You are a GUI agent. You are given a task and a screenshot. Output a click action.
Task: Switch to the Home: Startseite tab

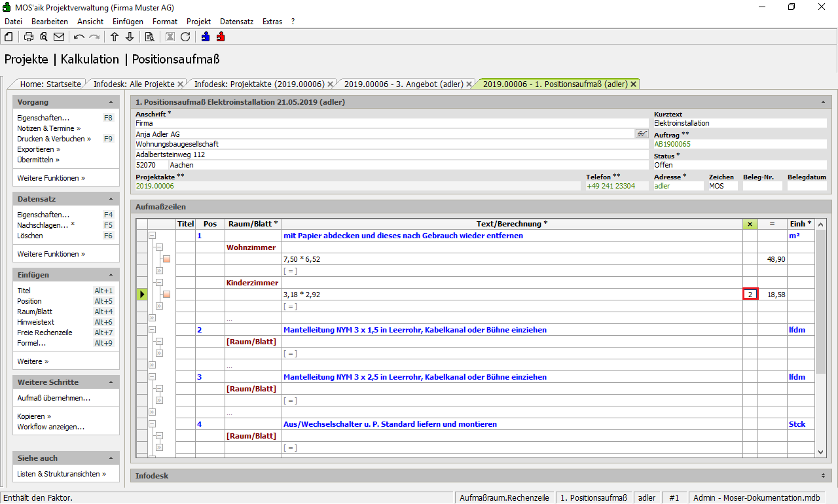(50, 84)
